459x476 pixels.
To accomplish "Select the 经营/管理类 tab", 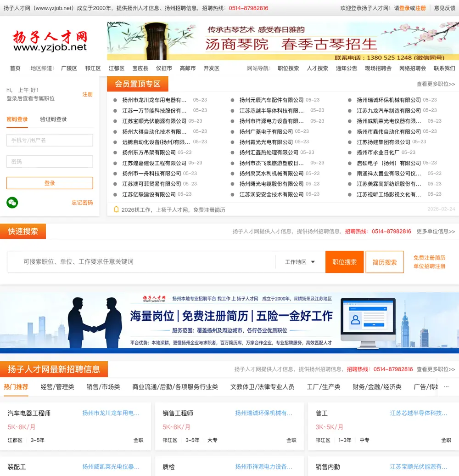I will (57, 387).
